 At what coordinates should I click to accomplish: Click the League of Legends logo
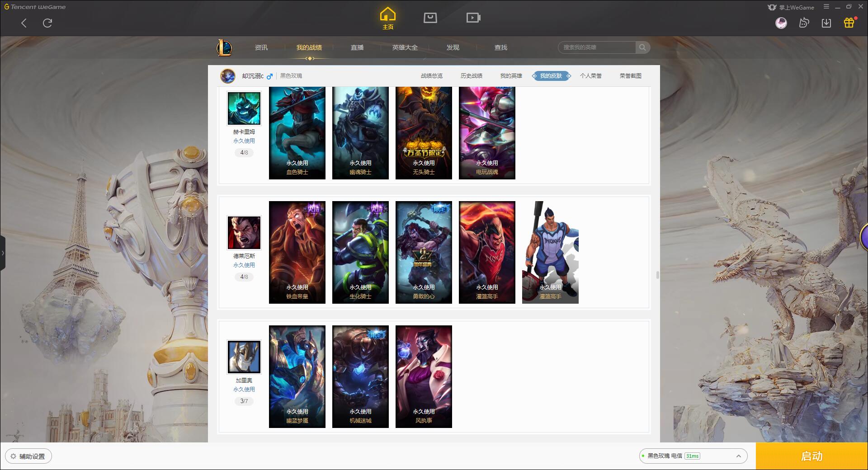point(224,47)
